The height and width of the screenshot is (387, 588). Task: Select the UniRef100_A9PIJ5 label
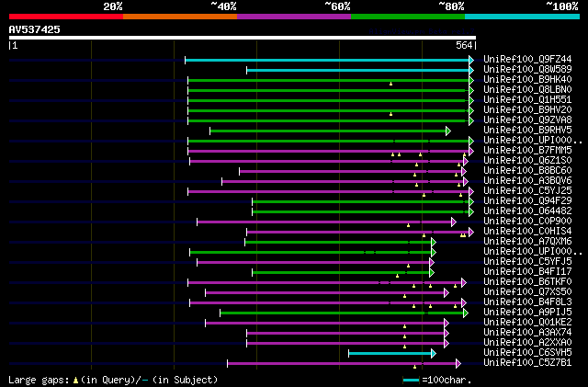527,312
